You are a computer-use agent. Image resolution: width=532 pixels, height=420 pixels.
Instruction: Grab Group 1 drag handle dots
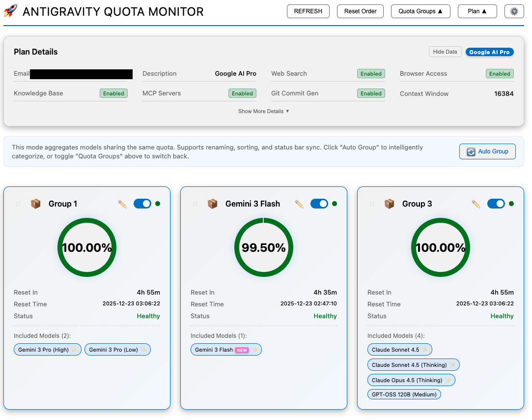point(18,204)
